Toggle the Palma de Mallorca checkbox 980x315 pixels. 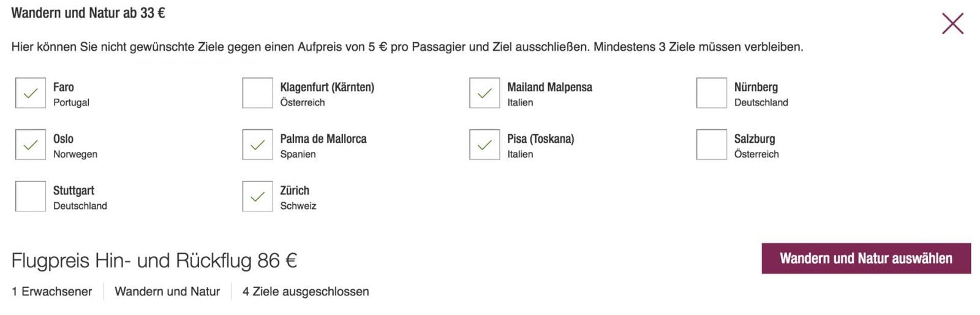pos(257,145)
